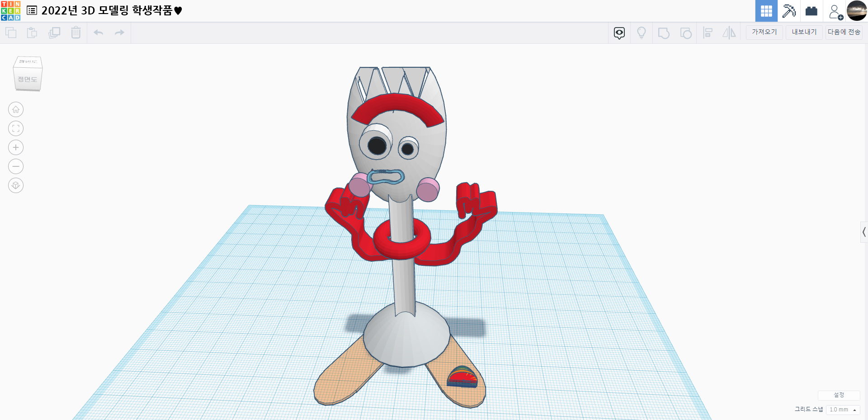868x420 pixels.
Task: Click the Mirror tool icon
Action: [729, 33]
